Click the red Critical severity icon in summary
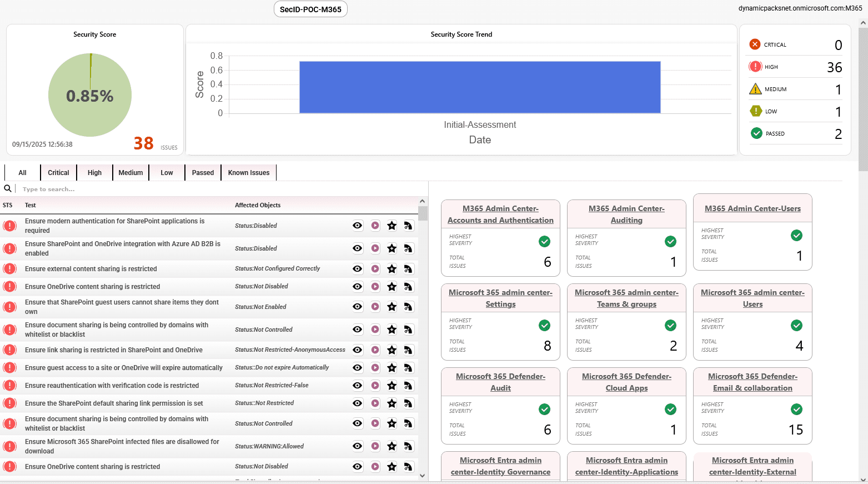Screen dimensions: 868x484 click(755, 44)
